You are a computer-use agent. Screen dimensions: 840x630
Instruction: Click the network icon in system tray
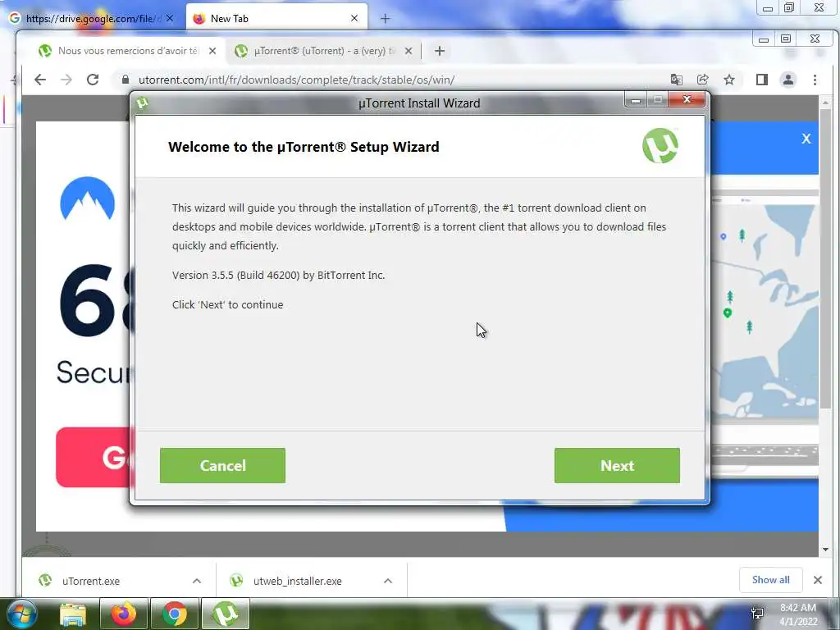[757, 614]
